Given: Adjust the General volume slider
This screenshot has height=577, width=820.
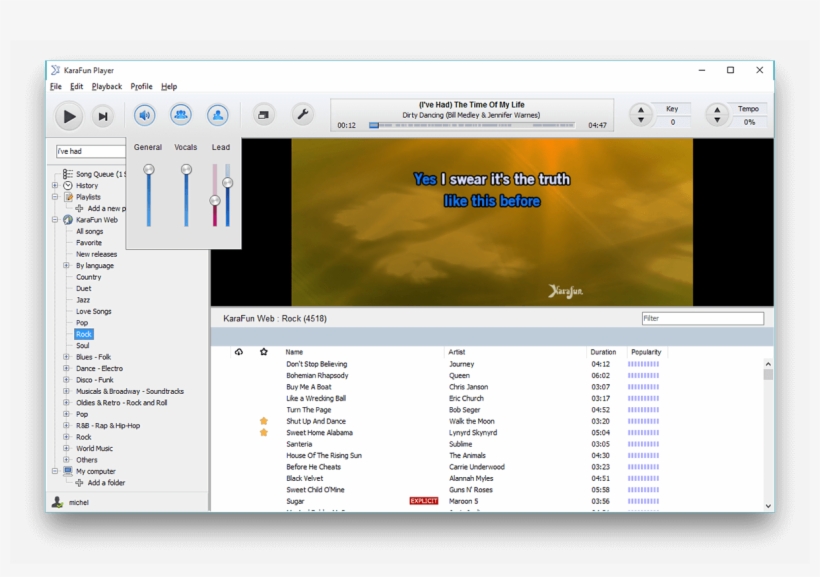Looking at the screenshot, I should pyautogui.click(x=149, y=169).
